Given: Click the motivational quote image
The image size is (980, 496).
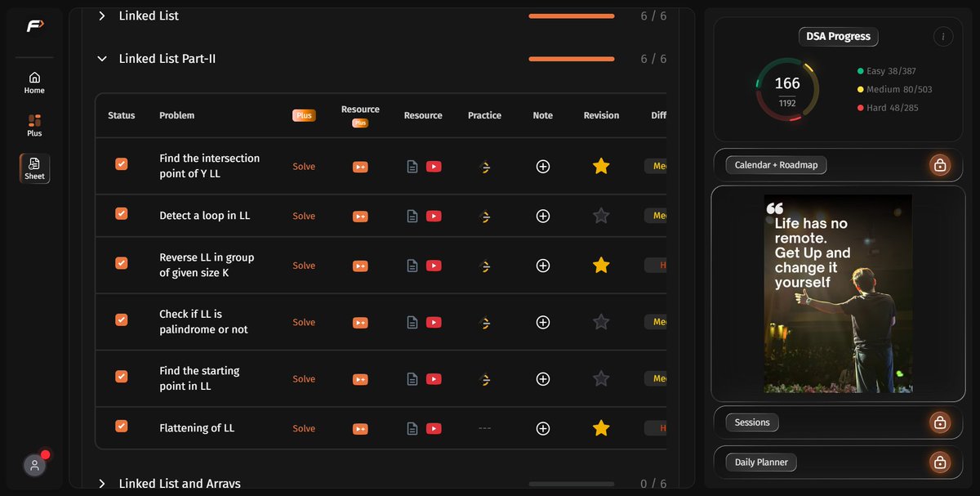Looking at the screenshot, I should (x=838, y=293).
